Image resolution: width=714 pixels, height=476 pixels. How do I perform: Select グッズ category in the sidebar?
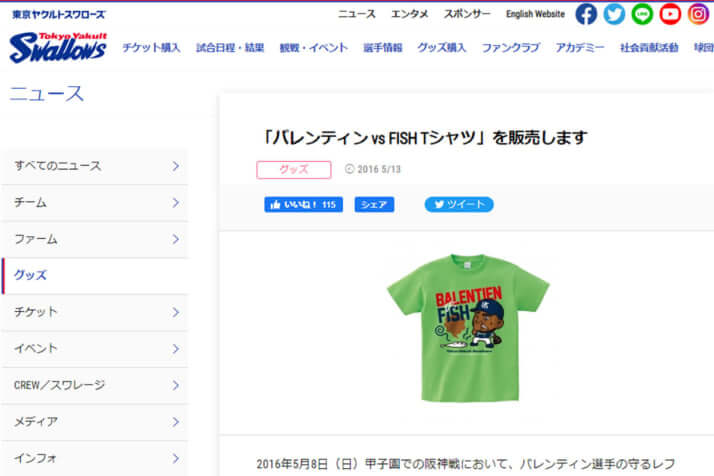95,276
